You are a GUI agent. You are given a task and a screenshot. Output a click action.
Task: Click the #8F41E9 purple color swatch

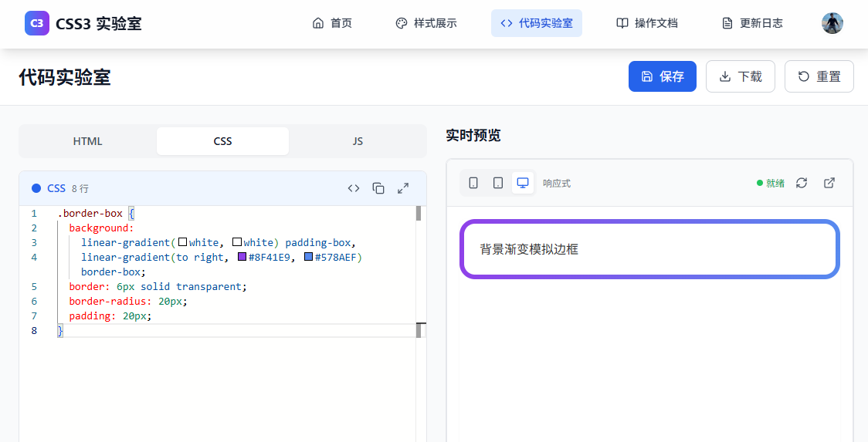242,257
